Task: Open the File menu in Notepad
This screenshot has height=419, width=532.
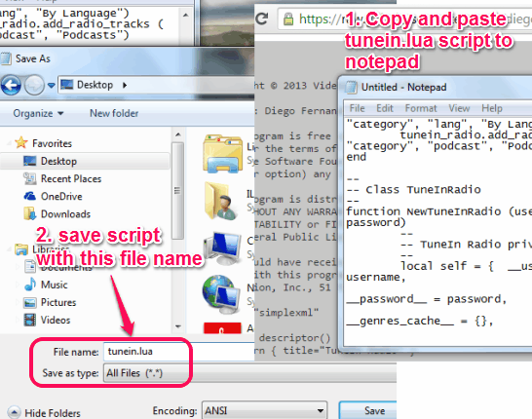Action: [357, 108]
